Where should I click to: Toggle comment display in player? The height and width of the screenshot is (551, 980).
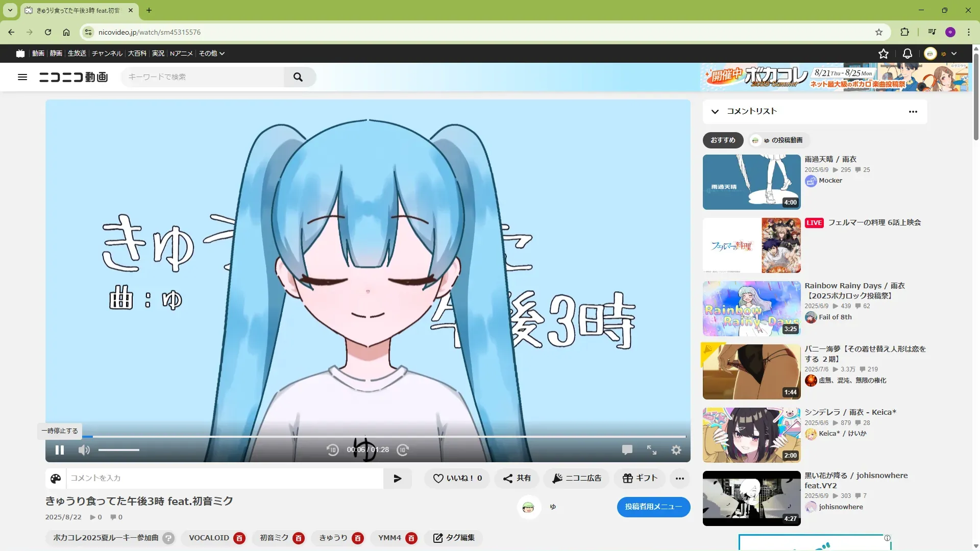(627, 450)
